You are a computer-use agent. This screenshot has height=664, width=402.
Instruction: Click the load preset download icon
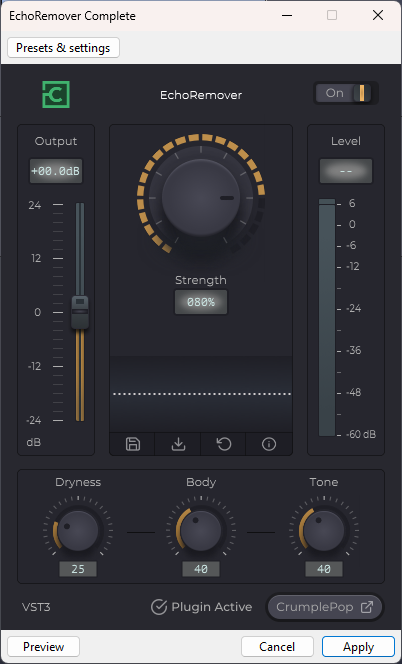178,444
